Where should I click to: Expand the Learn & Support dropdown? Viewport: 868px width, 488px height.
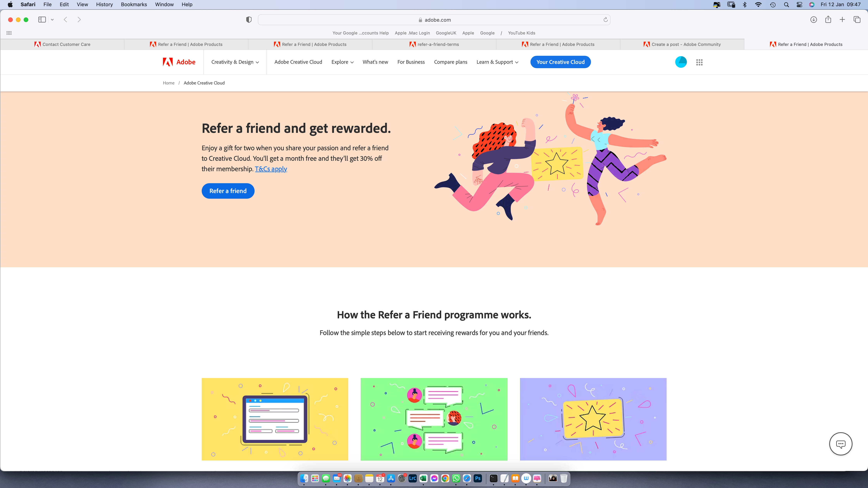[x=497, y=62]
